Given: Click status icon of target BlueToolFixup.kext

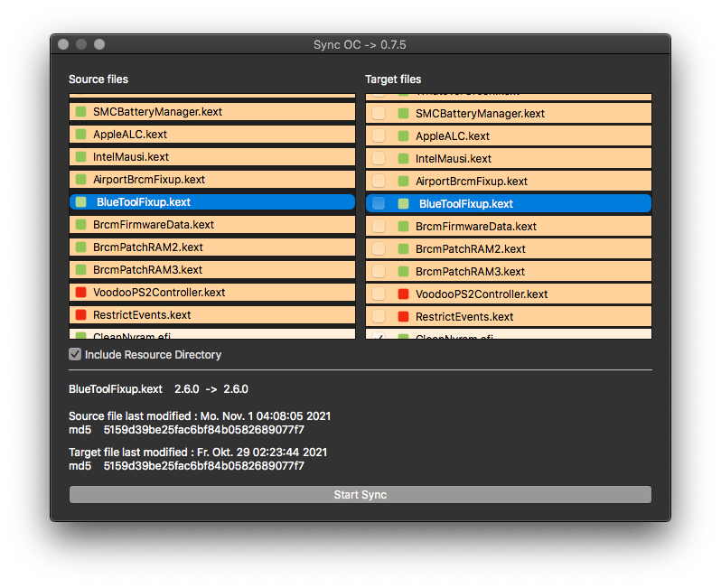Looking at the screenshot, I should pos(403,203).
